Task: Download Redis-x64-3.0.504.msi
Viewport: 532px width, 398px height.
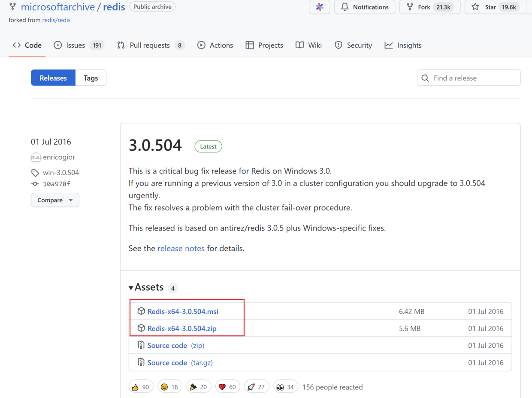Action: tap(183, 311)
